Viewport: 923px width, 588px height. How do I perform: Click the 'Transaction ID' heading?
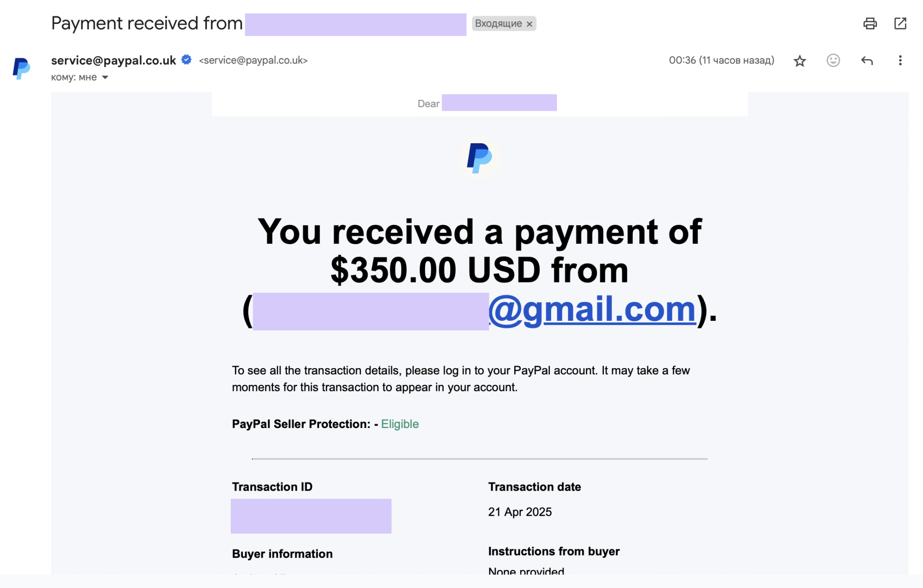(272, 487)
